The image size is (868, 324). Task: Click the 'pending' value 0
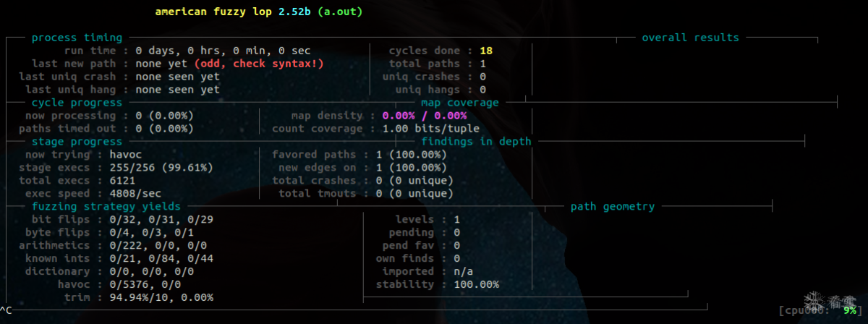click(456, 233)
